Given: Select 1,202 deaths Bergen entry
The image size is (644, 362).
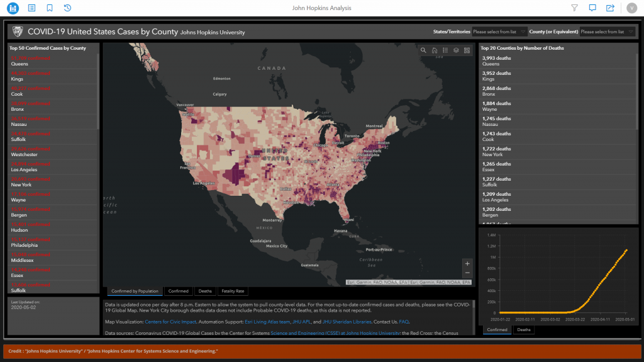Looking at the screenshot, I should point(558,212).
